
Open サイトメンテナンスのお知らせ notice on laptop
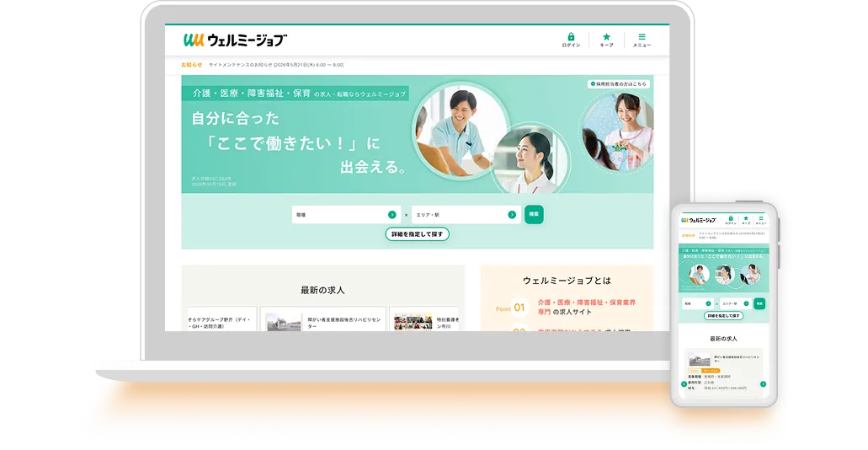pos(275,65)
